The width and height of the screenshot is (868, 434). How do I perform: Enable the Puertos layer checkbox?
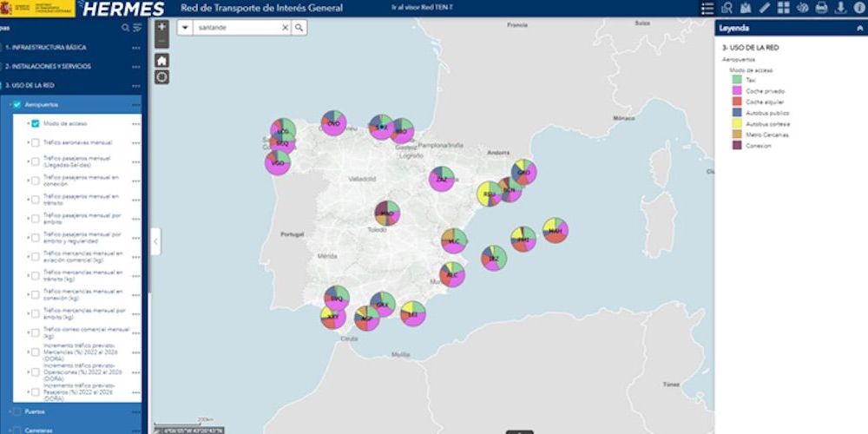click(x=16, y=411)
